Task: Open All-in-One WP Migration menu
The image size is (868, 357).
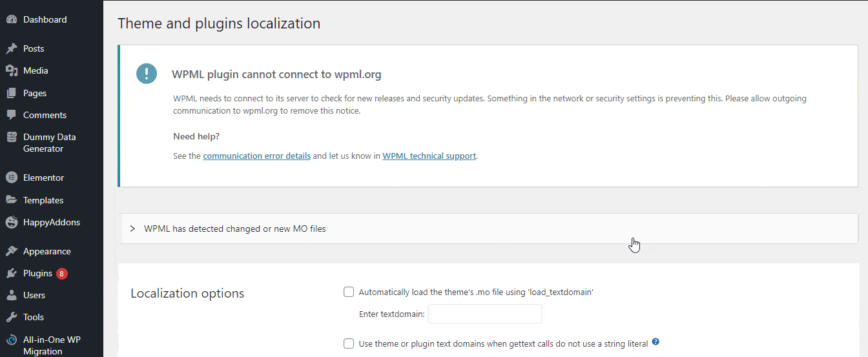Action: pyautogui.click(x=52, y=345)
